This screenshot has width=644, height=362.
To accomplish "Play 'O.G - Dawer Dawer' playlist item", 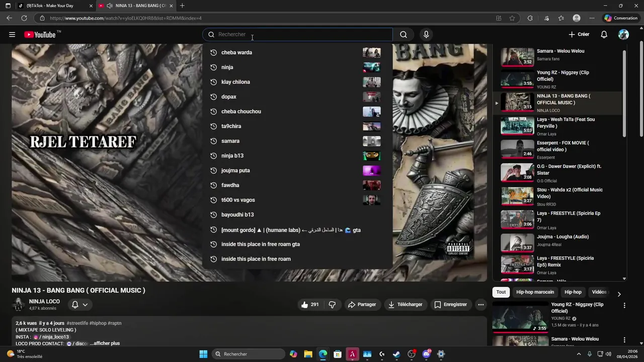I will coord(557,173).
